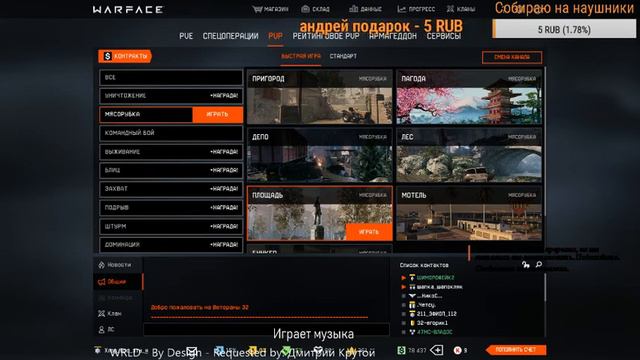Select the Армагеддон tab
This screenshot has height=360, width=640.
tap(393, 36)
